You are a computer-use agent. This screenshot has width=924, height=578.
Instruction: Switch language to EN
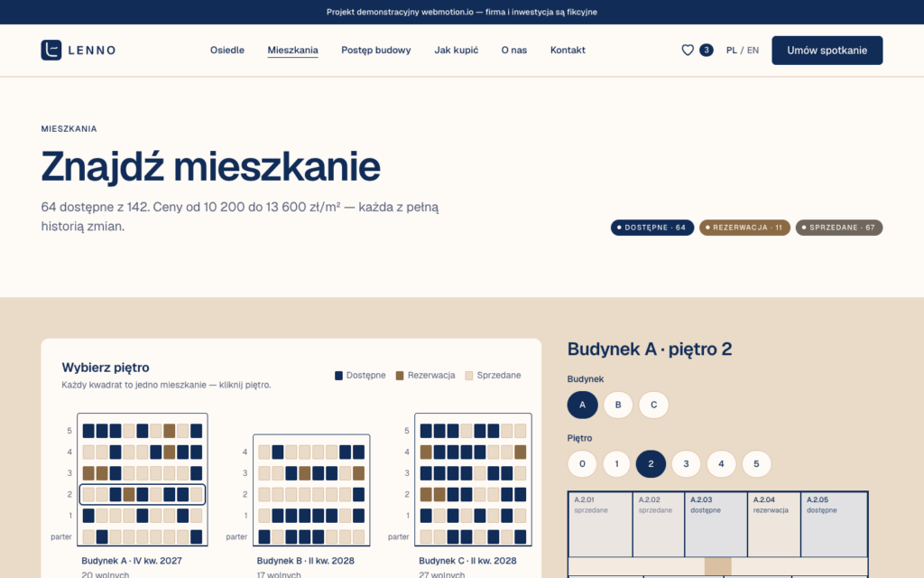[x=753, y=51]
